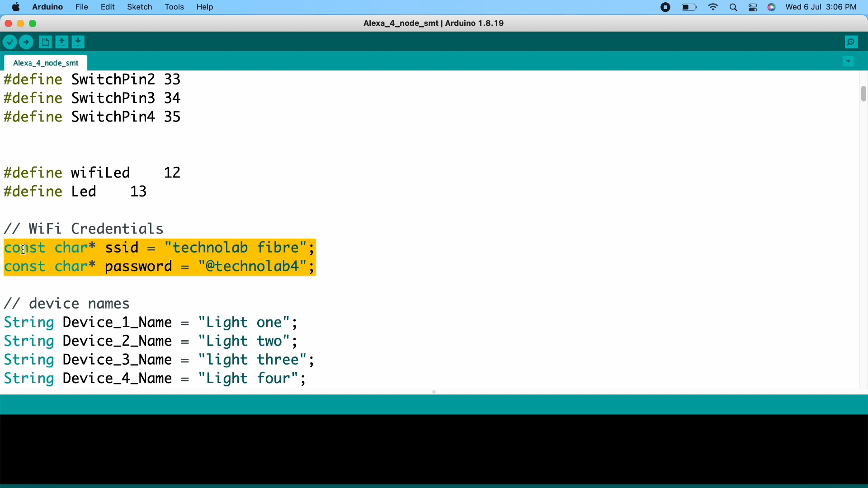Open the Help menu

[206, 7]
